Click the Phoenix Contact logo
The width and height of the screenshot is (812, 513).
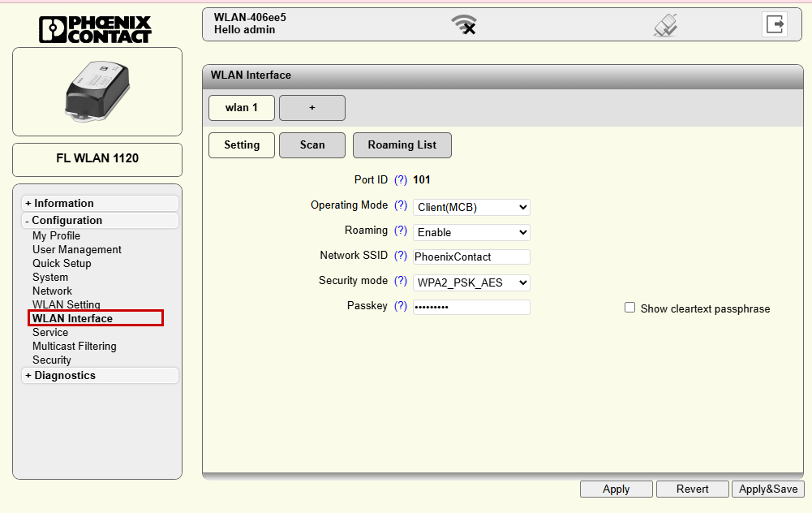point(95,28)
